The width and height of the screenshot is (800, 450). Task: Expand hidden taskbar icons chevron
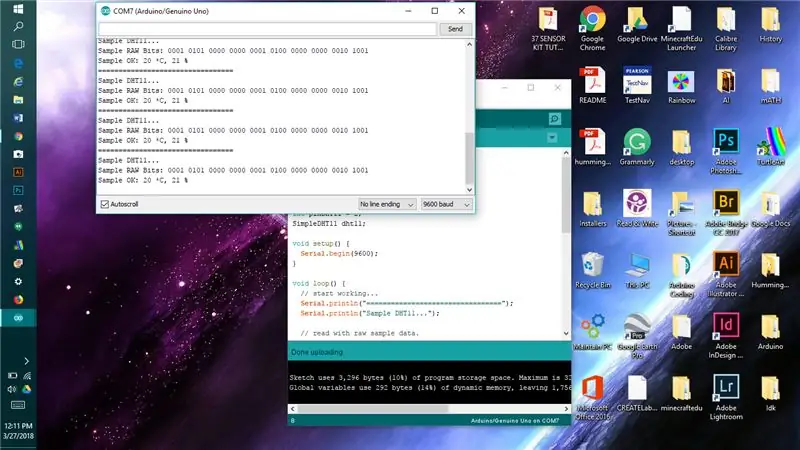pyautogui.click(x=26, y=361)
